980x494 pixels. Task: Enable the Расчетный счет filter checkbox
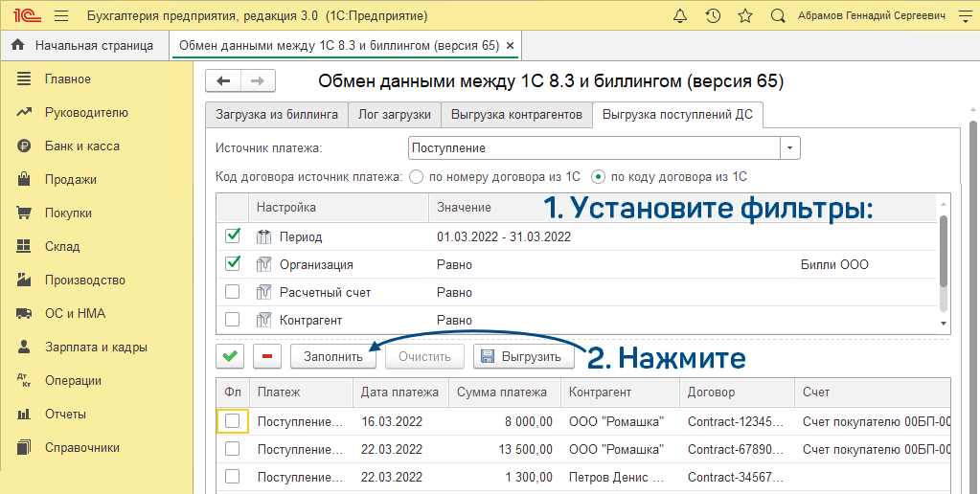(x=233, y=292)
